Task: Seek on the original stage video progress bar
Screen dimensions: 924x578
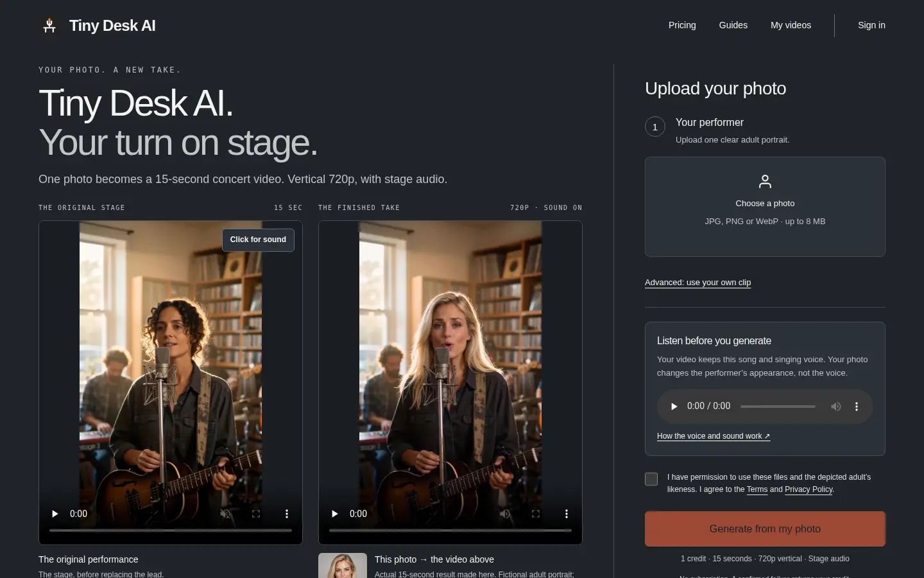Action: [x=171, y=530]
